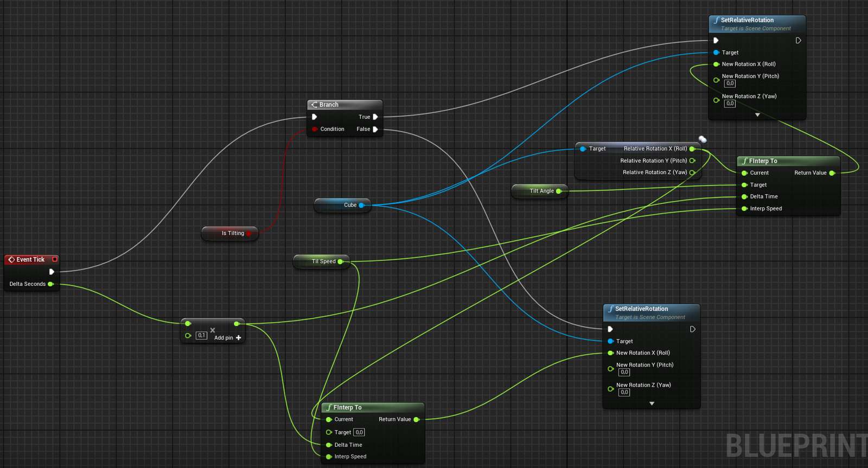Click lower FInterp To Return Value pin
Screen dimensions: 868x468
(416, 420)
